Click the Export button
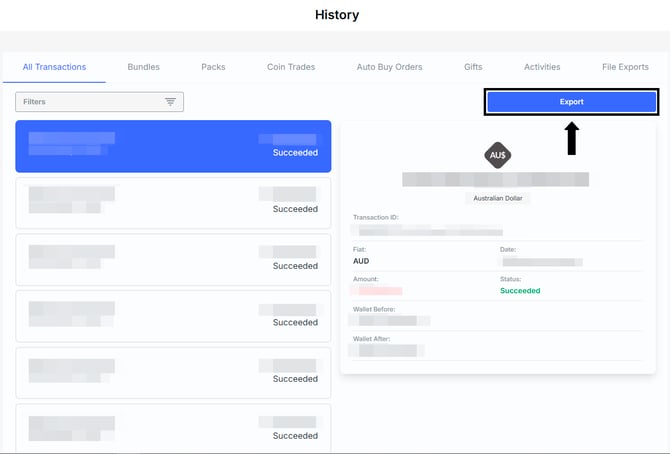 point(571,102)
